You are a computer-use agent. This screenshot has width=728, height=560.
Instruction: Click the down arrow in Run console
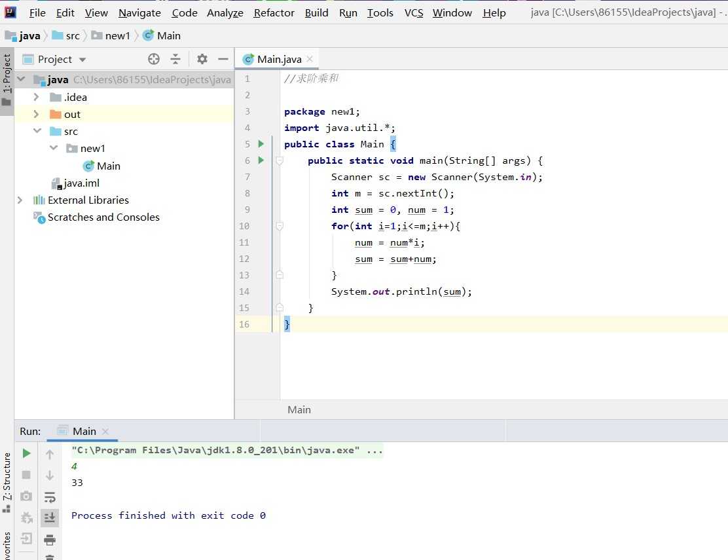pyautogui.click(x=50, y=475)
